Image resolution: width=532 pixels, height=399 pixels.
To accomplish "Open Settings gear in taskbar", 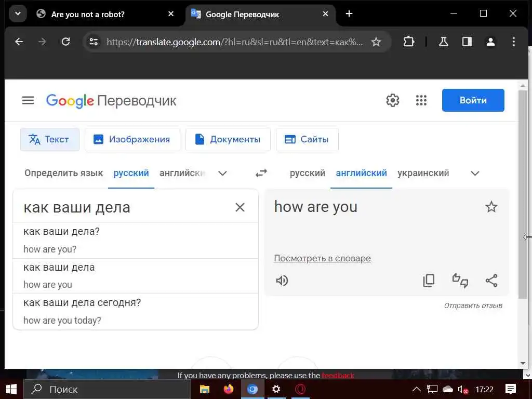I will click(x=276, y=389).
